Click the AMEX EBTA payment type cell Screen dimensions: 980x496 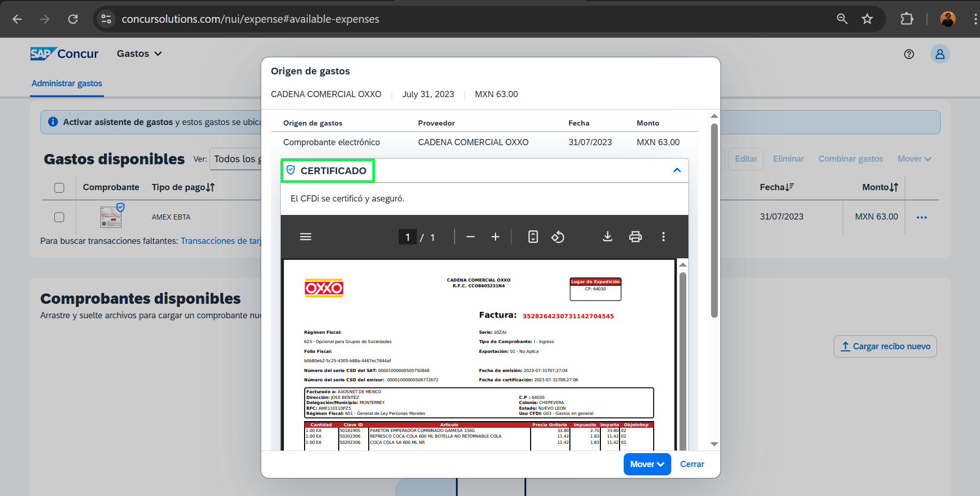coord(171,217)
